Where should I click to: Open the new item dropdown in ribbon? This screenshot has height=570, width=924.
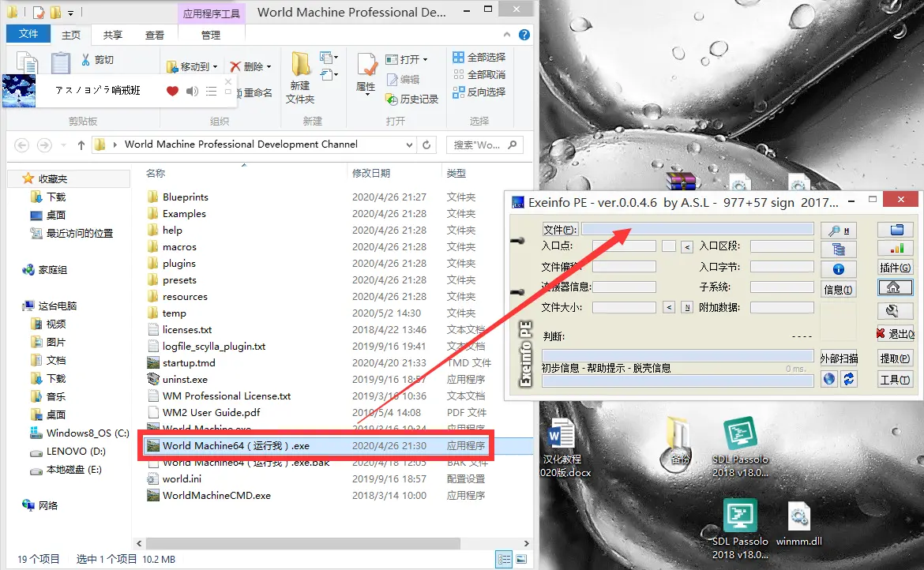point(329,57)
